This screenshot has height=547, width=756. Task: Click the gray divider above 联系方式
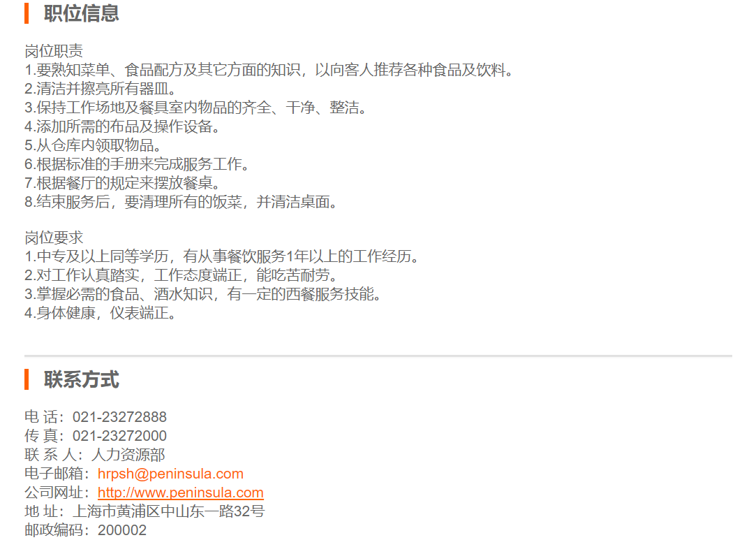[378, 356]
